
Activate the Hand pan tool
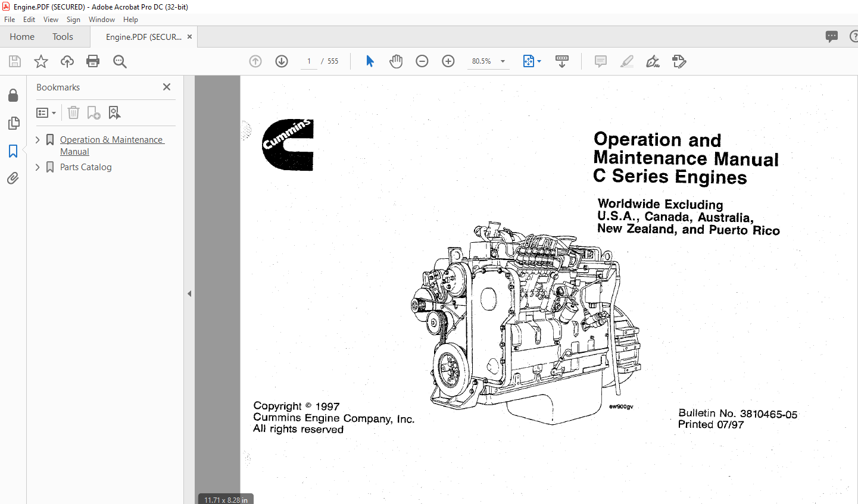(396, 61)
